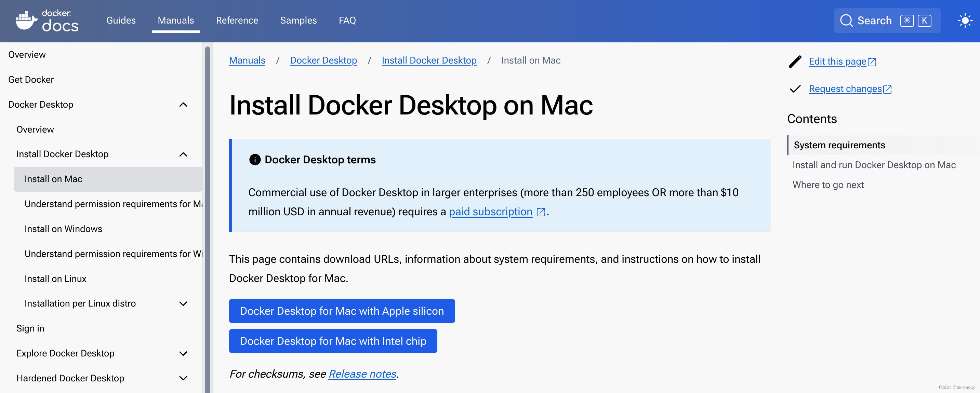Select the Reference navigation tab
This screenshot has height=393, width=980.
click(x=237, y=20)
